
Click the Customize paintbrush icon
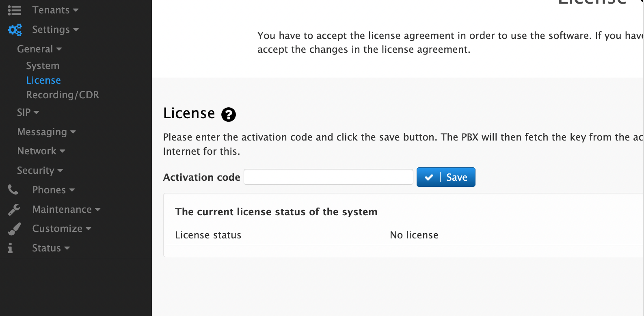click(x=14, y=229)
